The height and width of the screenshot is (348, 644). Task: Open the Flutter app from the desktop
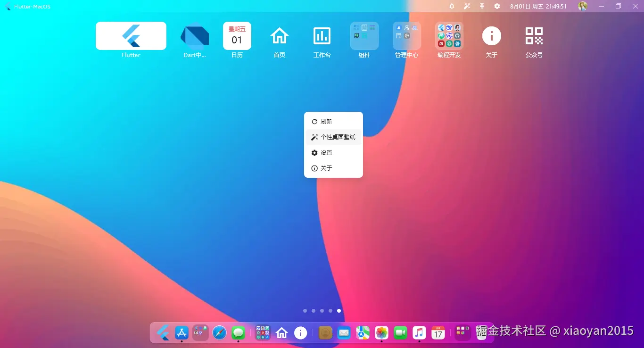tap(131, 36)
